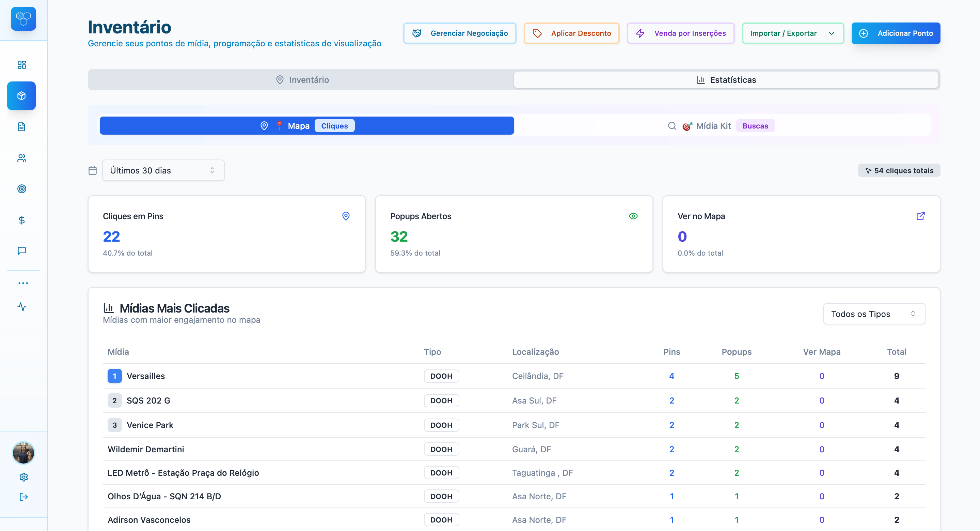
Task: Open the Importar / Exportar dropdown
Action: click(x=792, y=33)
